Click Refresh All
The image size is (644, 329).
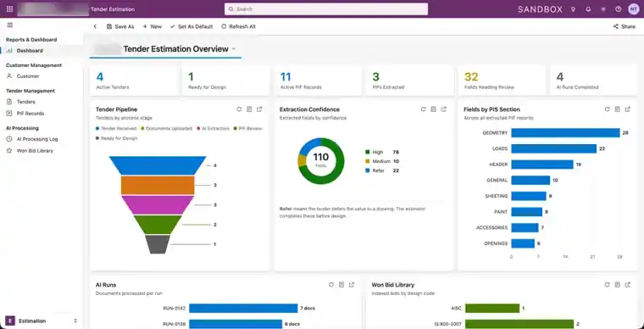click(x=238, y=26)
